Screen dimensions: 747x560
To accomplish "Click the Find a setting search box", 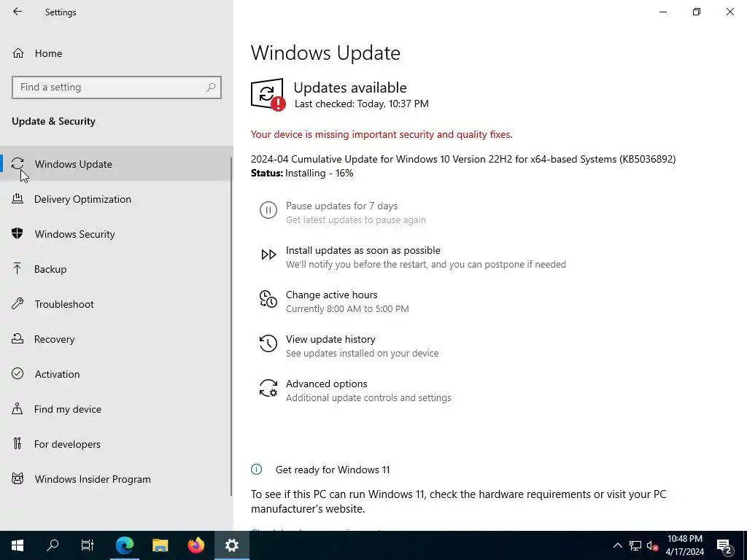I will pos(116,87).
